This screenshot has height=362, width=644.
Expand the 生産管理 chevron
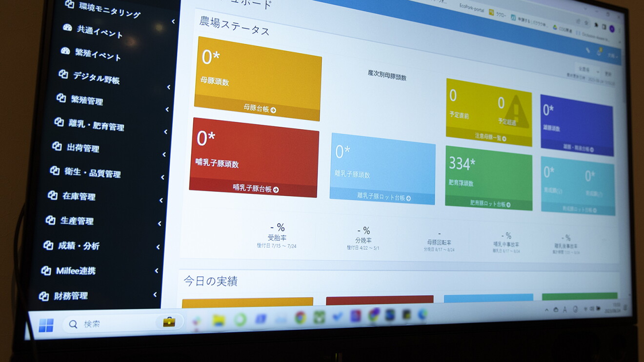(x=160, y=224)
